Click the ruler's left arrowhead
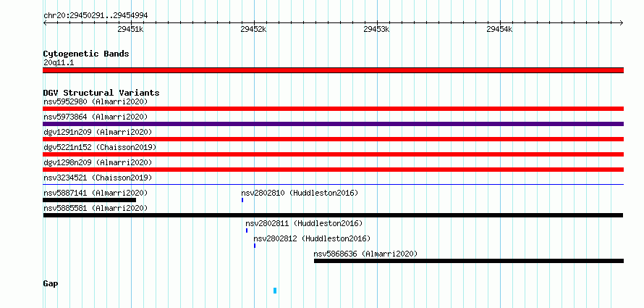This screenshot has height=308, width=644. (45, 22)
